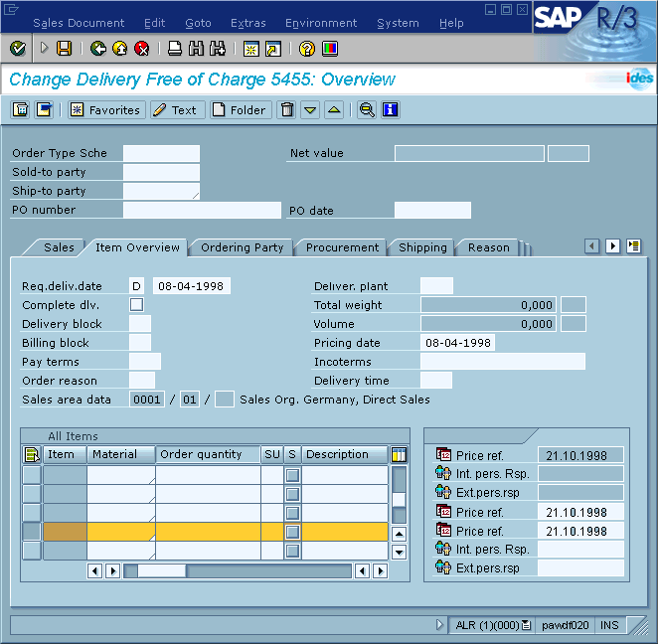Open the Sales Document menu

coord(79,23)
